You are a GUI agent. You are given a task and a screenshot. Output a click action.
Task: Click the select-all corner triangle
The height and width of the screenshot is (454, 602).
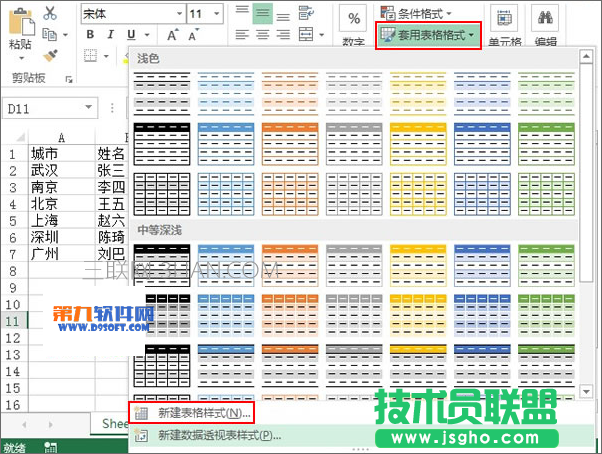[x=20, y=137]
